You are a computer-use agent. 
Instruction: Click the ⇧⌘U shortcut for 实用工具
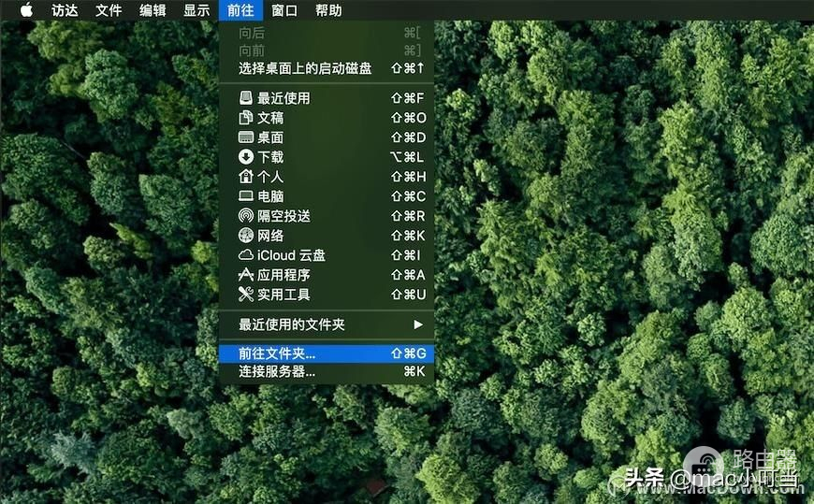(409, 295)
